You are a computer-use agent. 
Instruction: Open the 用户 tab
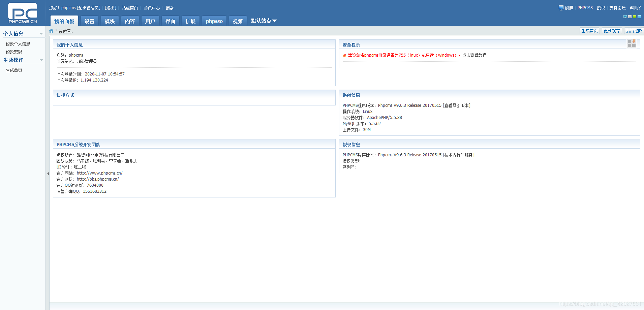pos(150,21)
